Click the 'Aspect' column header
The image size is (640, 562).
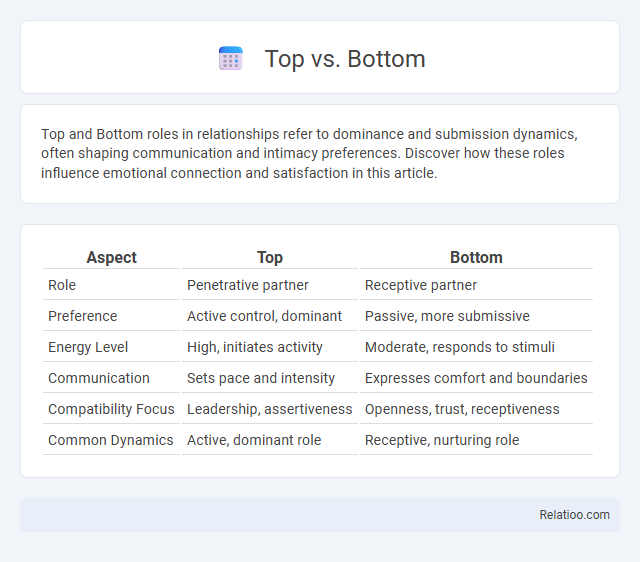click(x=111, y=258)
